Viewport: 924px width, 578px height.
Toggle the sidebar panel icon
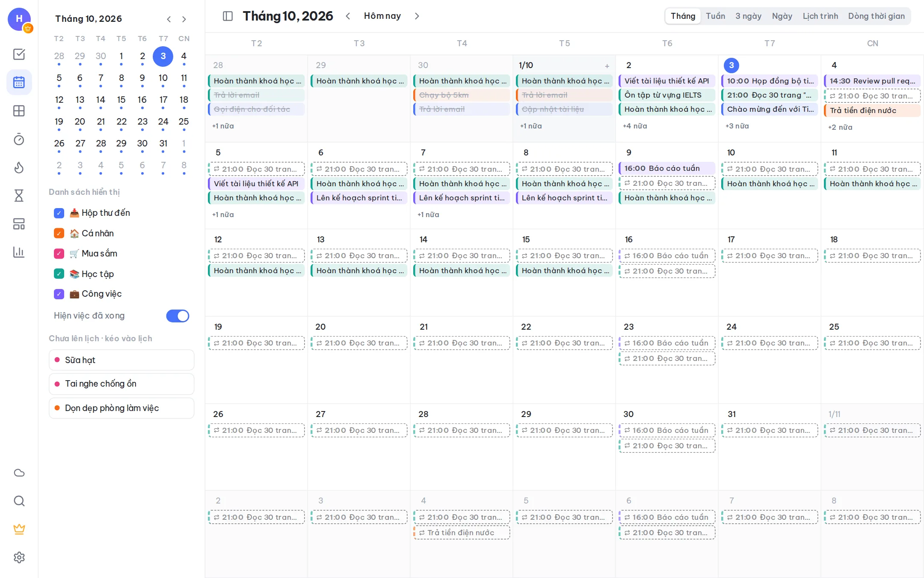tap(228, 16)
